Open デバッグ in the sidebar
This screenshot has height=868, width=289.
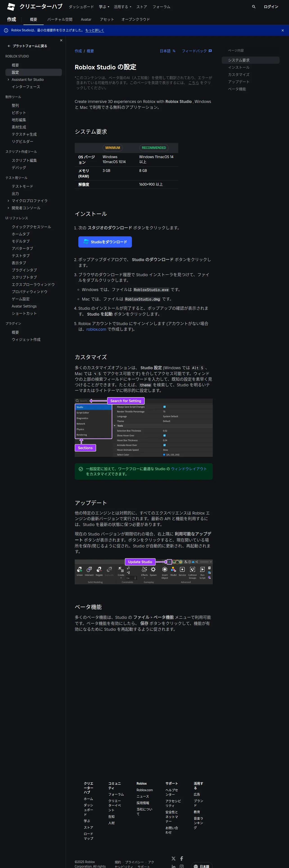pos(19,168)
